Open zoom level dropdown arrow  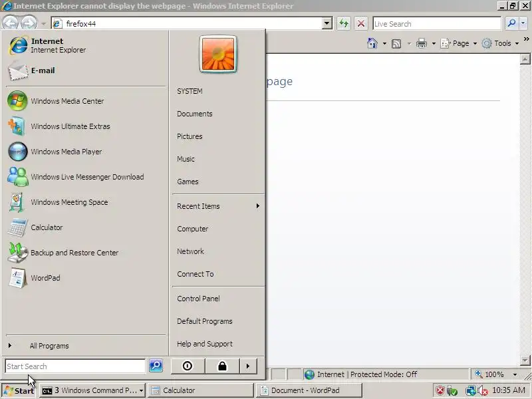[515, 374]
